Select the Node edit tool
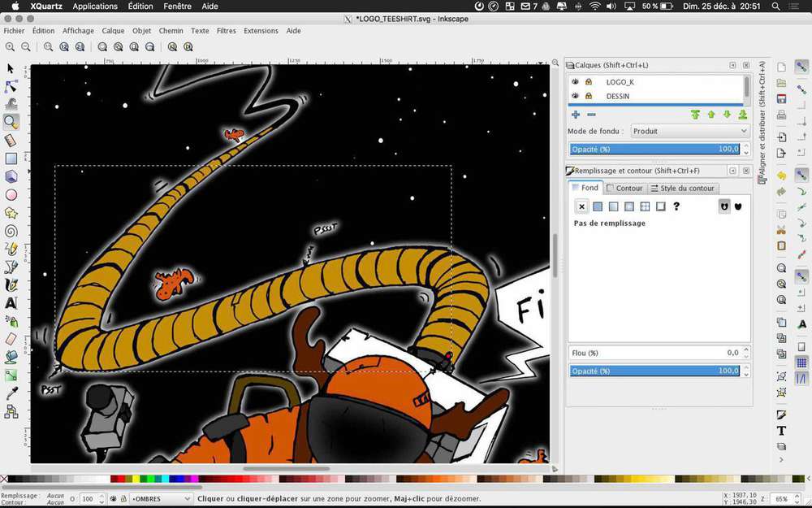Viewport: 812px width, 508px height. pyautogui.click(x=11, y=86)
